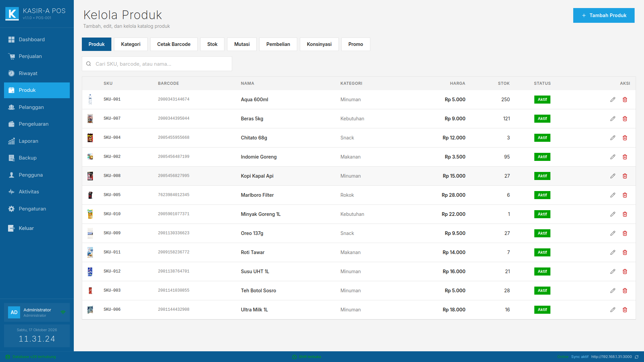Viewport: 644px width, 362px height.
Task: Click the Administrator profile card
Action: point(37,312)
